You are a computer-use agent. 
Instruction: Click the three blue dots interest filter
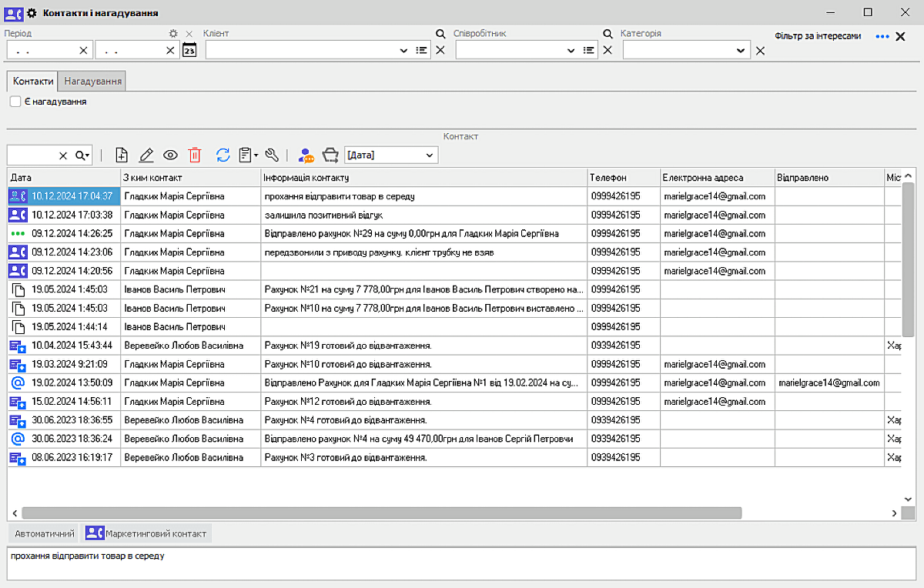coord(882,37)
